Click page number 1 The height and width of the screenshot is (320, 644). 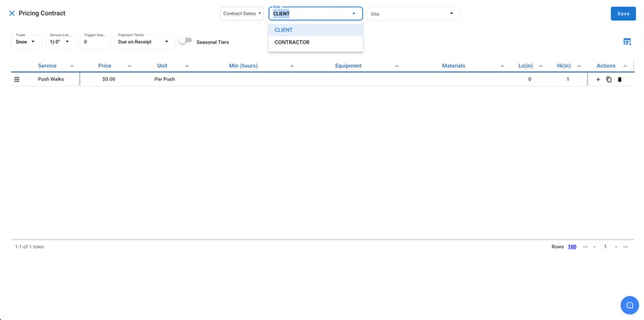pyautogui.click(x=605, y=247)
